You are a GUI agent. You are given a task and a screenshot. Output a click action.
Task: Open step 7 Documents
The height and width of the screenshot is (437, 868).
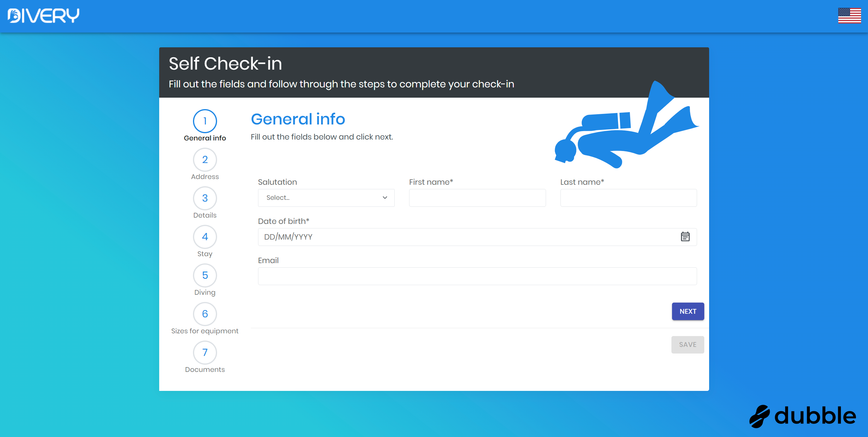[204, 352]
